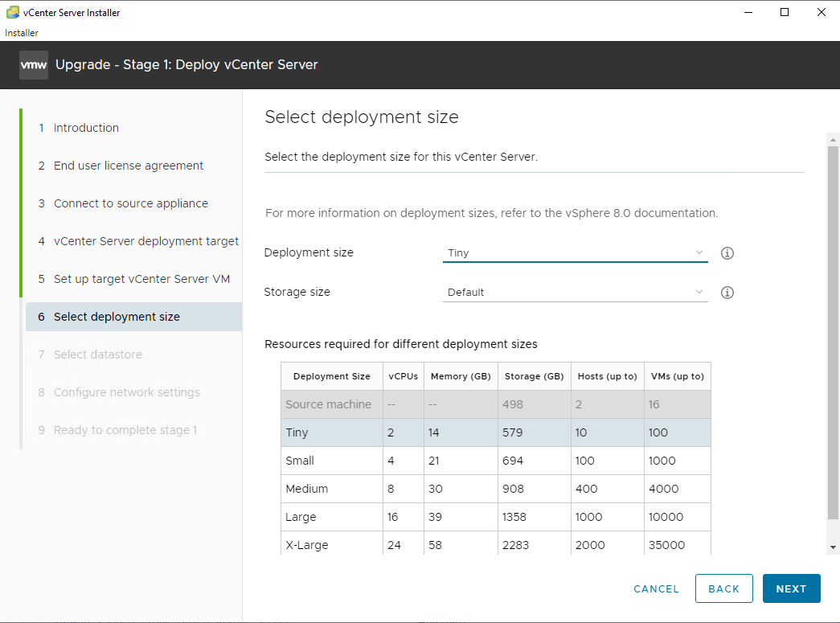The image size is (840, 623).
Task: Click the scrollbar down arrow
Action: [x=833, y=547]
